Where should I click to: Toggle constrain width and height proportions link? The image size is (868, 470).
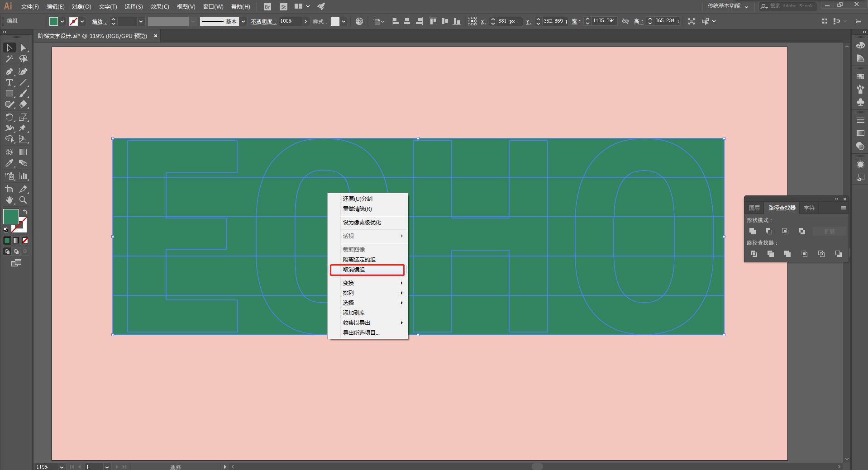point(625,21)
